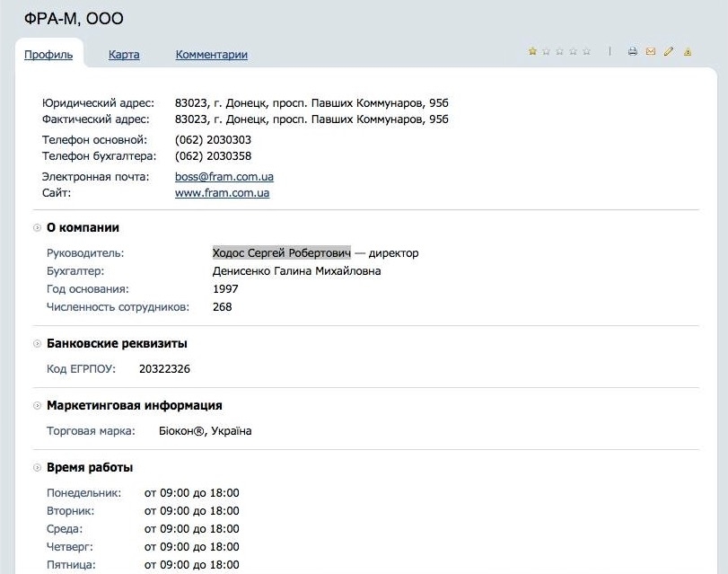Click the pencil edit icon
728x574 pixels.
669,52
